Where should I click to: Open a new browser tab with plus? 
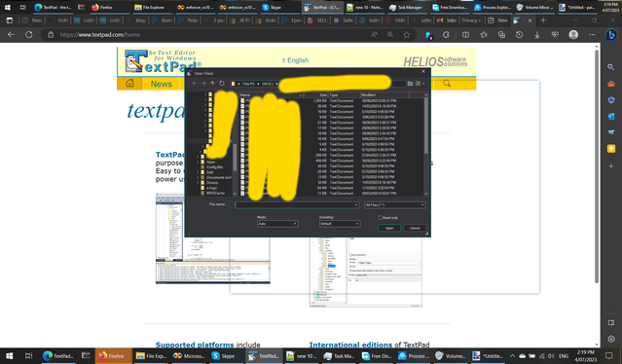(x=543, y=20)
